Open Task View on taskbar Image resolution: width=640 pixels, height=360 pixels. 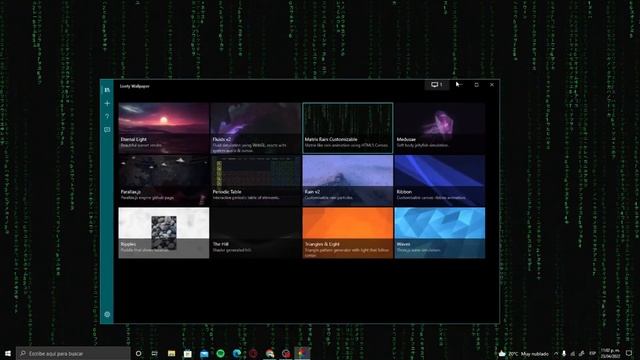[x=155, y=353]
